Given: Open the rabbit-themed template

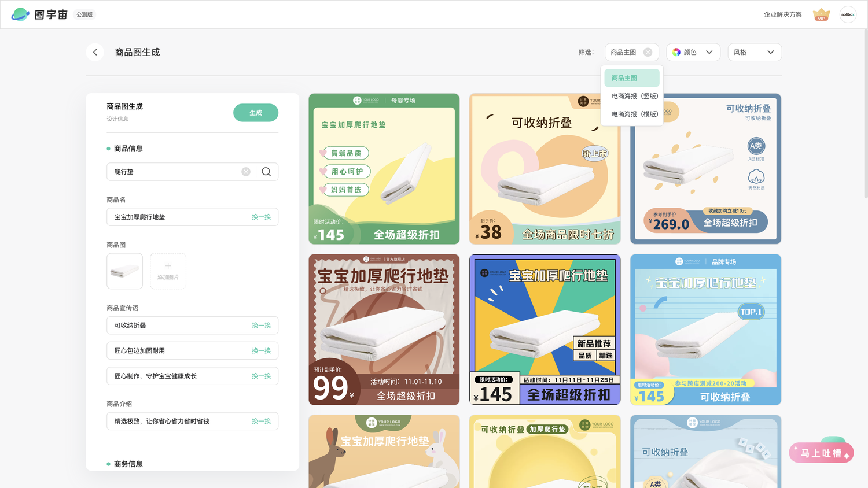Looking at the screenshot, I should point(384,452).
